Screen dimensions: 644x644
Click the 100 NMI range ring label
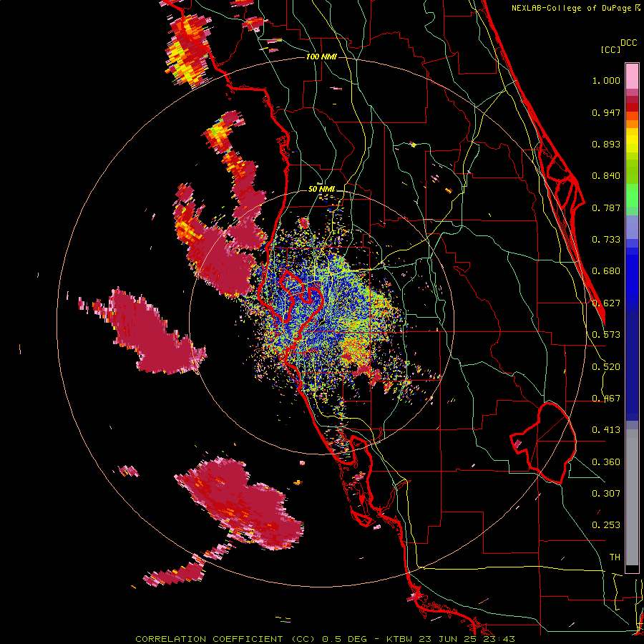point(321,57)
